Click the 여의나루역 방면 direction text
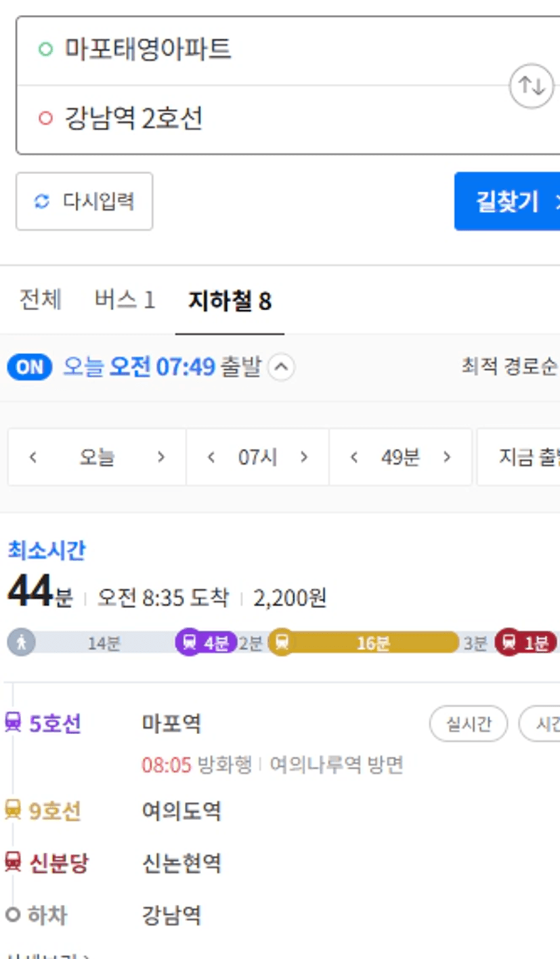Viewport: 560px width, 959px height. pos(337,765)
